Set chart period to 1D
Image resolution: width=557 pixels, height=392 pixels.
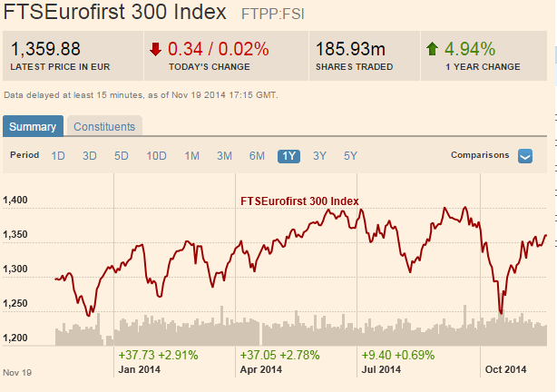tap(58, 156)
